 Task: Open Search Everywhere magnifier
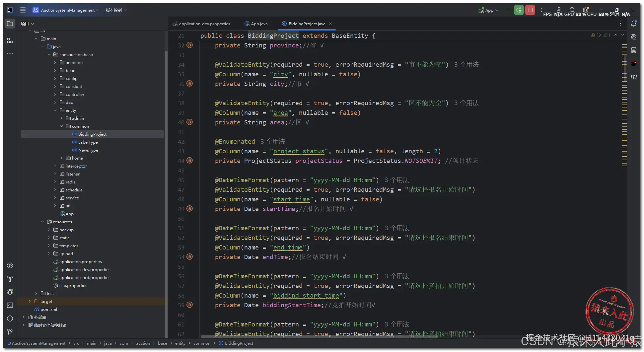click(x=572, y=10)
